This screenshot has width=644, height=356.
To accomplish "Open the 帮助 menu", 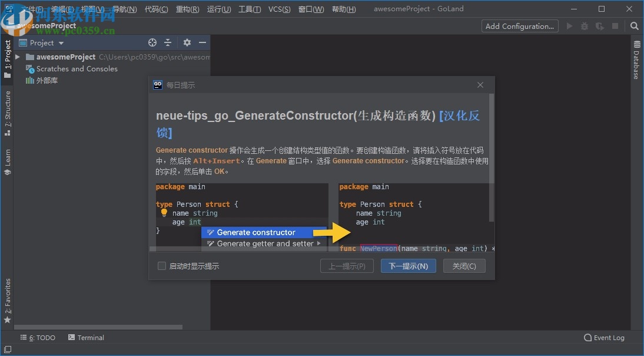I will [343, 9].
